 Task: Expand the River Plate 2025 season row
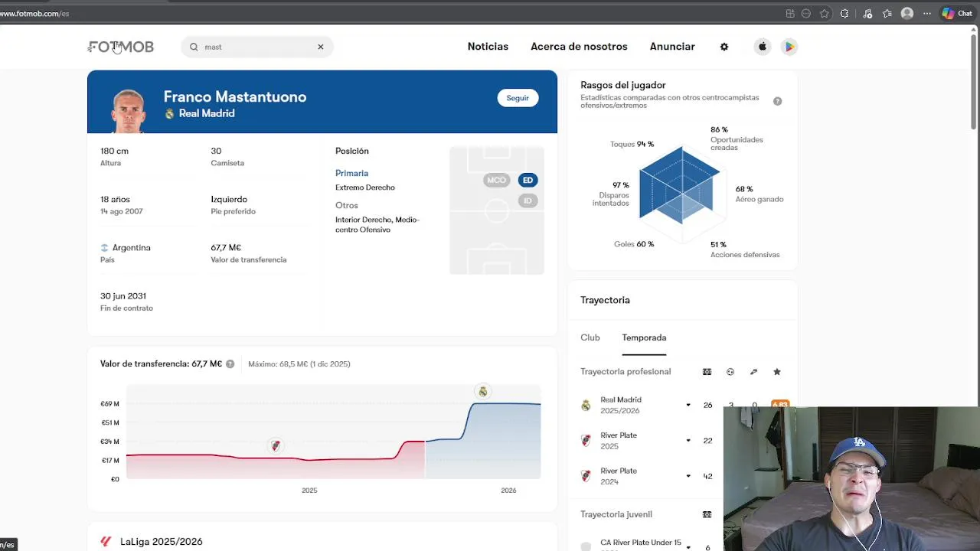point(688,441)
